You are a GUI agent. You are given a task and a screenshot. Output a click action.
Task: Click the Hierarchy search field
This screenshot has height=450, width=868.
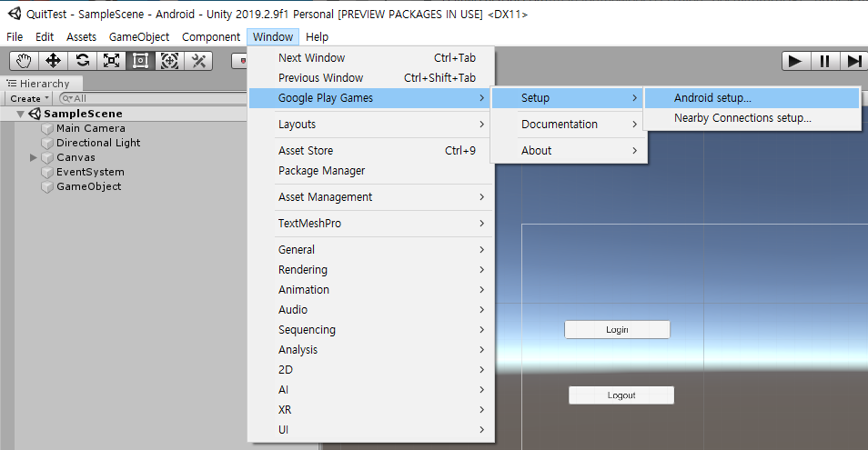[x=152, y=98]
